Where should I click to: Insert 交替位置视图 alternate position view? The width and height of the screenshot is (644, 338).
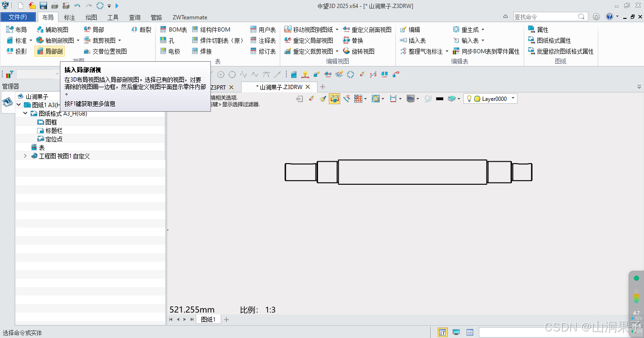(x=105, y=51)
